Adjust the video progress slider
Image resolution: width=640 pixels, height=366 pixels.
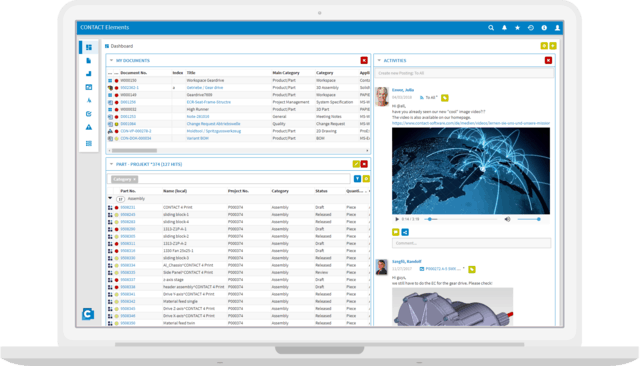point(461,219)
